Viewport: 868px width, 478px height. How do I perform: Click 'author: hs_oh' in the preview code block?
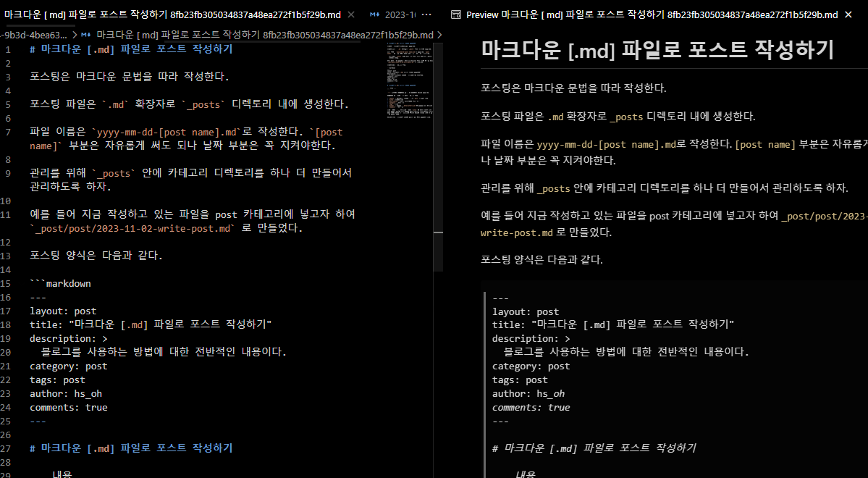point(528,394)
